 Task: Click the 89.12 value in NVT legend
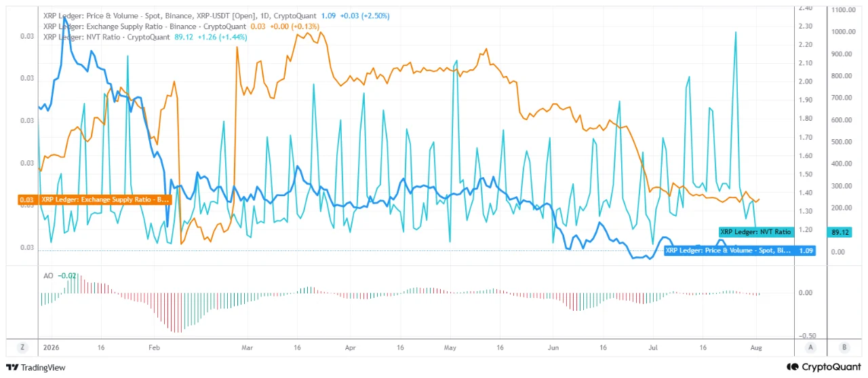point(184,37)
